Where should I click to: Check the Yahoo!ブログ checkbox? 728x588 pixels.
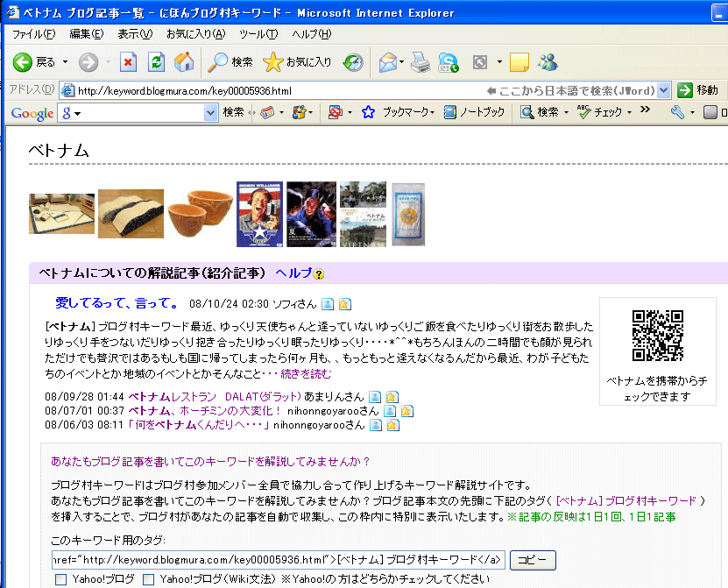[x=60, y=579]
